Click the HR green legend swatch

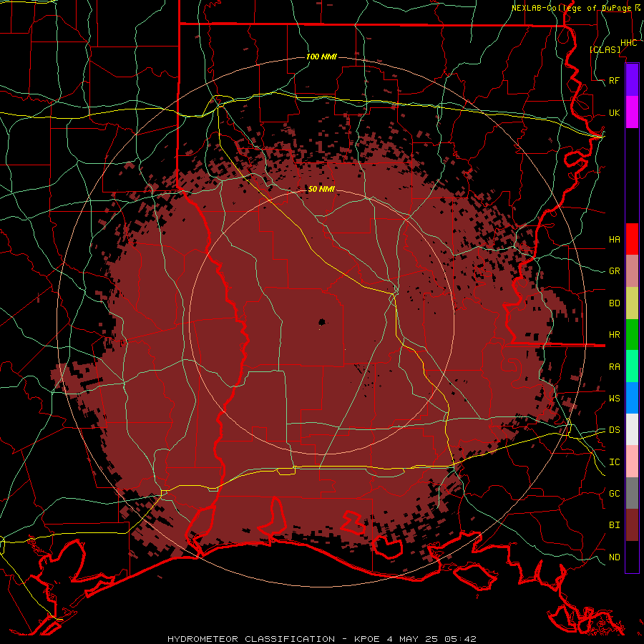point(632,335)
